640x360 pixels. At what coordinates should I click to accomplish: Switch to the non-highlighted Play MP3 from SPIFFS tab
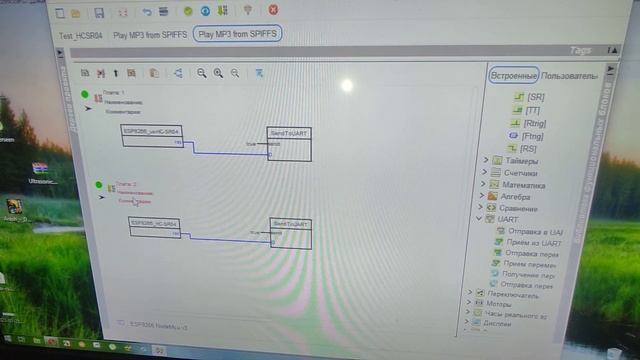coord(150,35)
